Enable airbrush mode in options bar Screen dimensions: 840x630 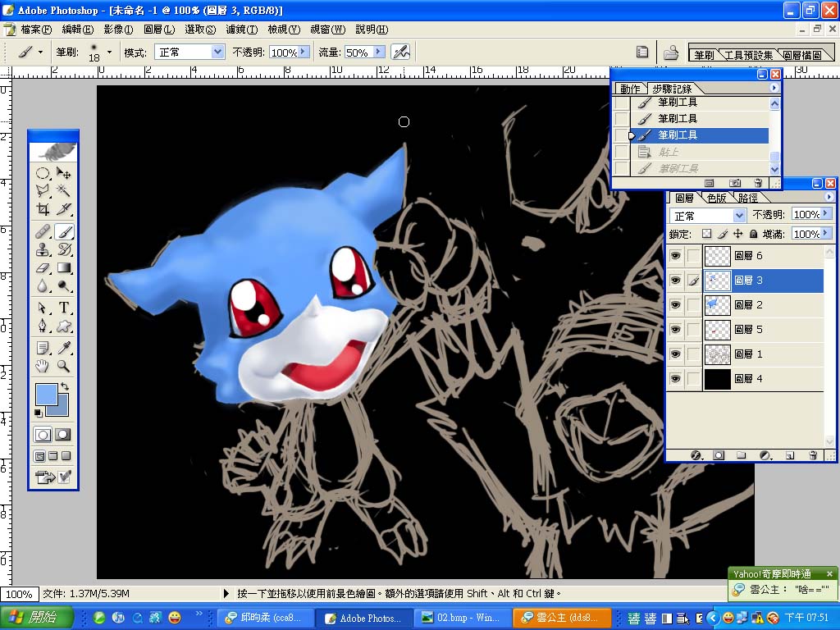[400, 52]
